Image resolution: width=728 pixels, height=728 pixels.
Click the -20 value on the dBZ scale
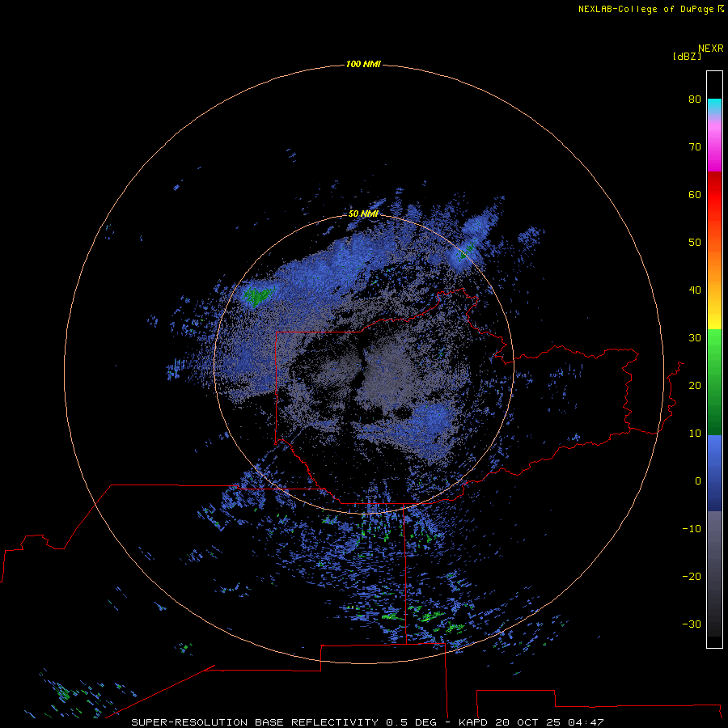point(692,576)
